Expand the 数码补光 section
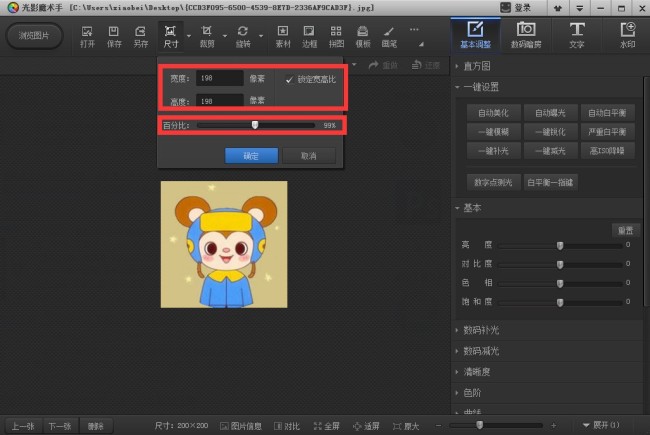The image size is (650, 435). tap(482, 330)
